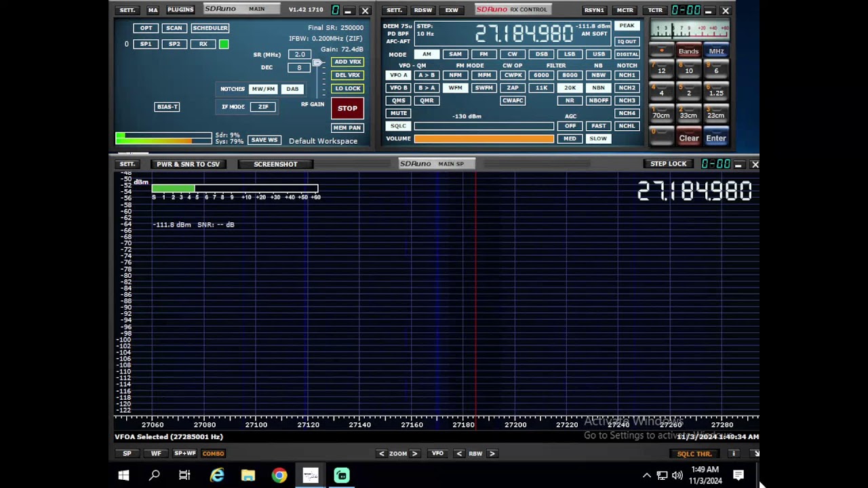Click the keypad Enter key
This screenshot has width=868, height=488.
pos(716,138)
